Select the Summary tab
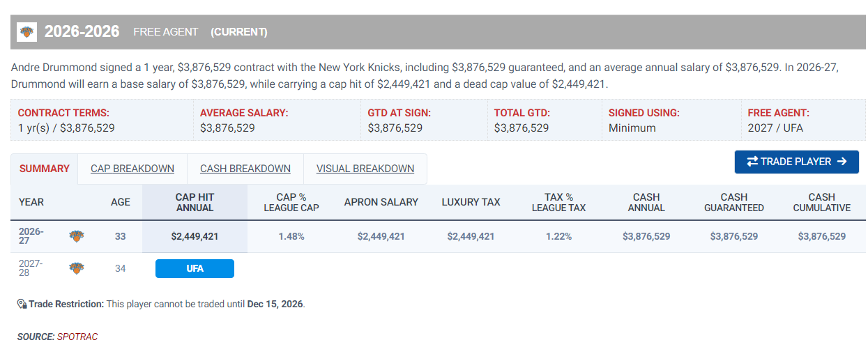Screen dimensions: 868x347 (45, 169)
